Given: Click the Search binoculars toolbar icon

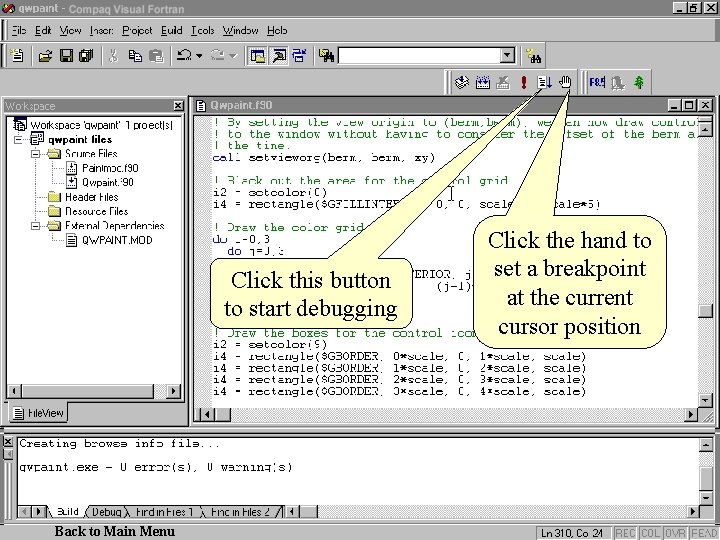Looking at the screenshot, I should point(534,56).
